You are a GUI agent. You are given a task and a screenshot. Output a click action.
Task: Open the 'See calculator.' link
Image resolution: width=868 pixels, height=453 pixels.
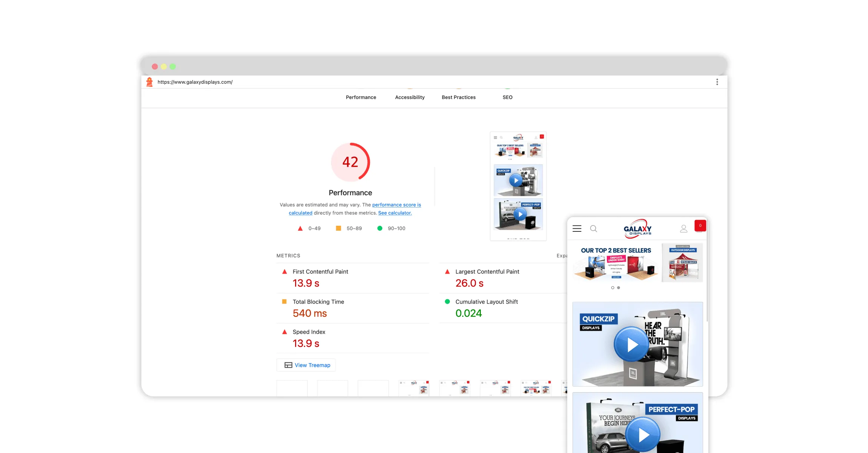395,213
